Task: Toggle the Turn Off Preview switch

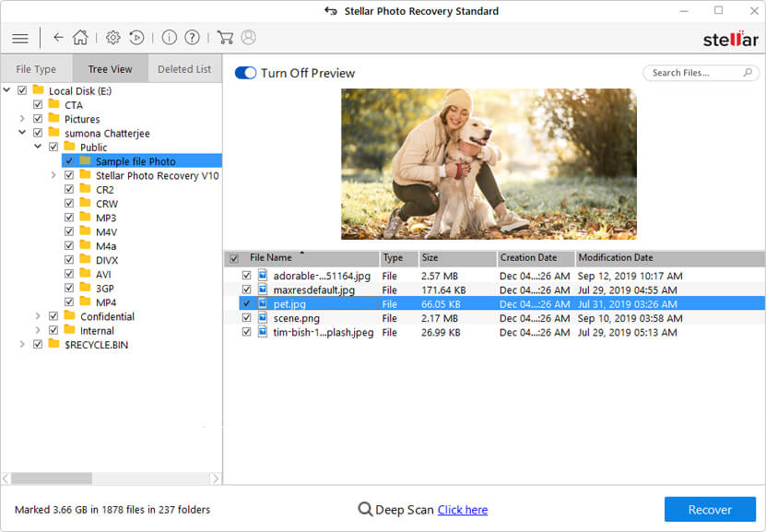Action: click(x=245, y=73)
